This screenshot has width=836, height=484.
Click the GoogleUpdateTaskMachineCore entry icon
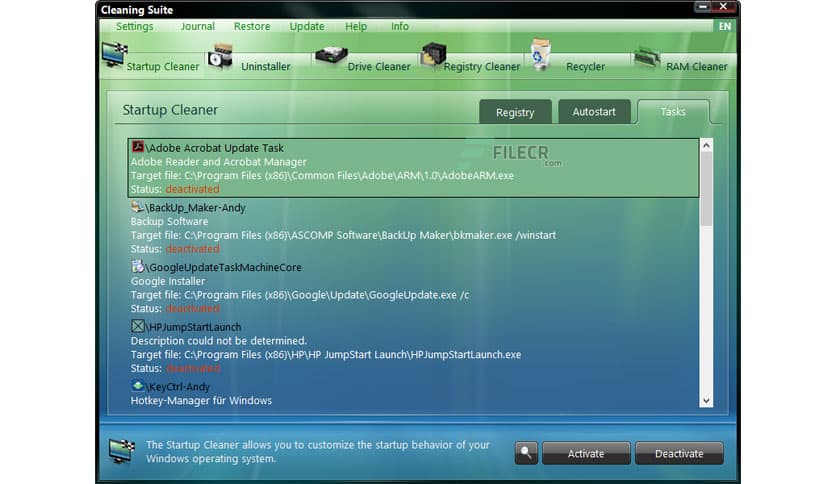coord(138,266)
